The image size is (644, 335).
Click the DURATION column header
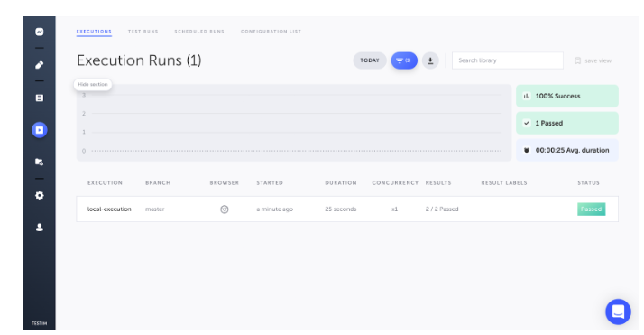[341, 183]
